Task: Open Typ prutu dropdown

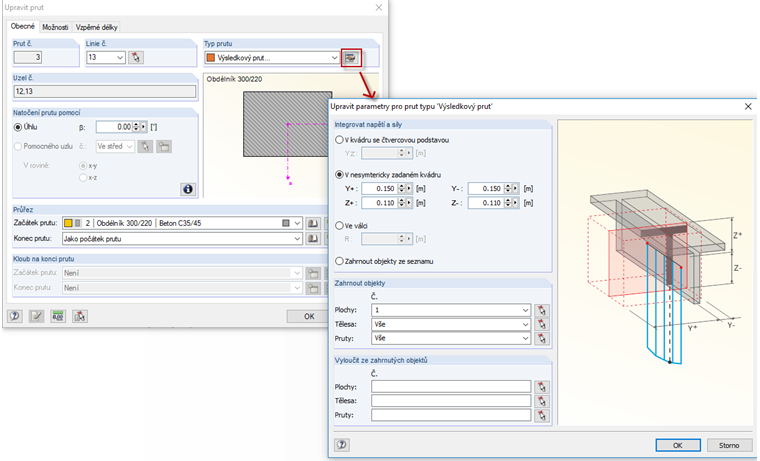Action: (334, 58)
